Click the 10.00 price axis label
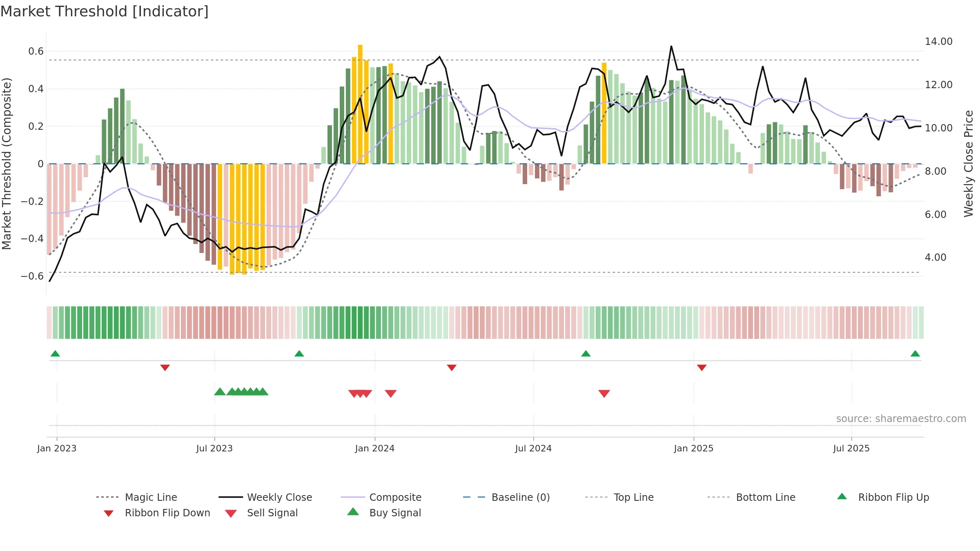Viewport: 980px width, 551px height. tap(939, 128)
